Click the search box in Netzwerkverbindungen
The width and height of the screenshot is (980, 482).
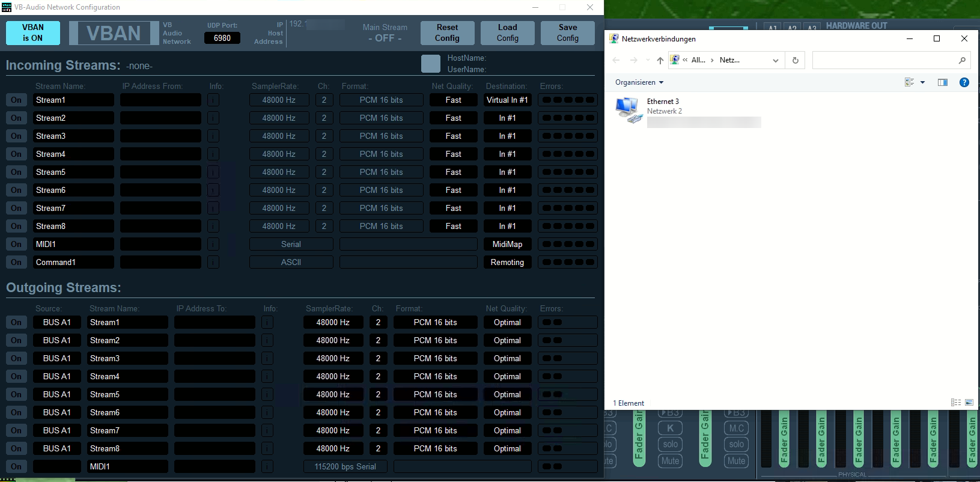pyautogui.click(x=891, y=60)
